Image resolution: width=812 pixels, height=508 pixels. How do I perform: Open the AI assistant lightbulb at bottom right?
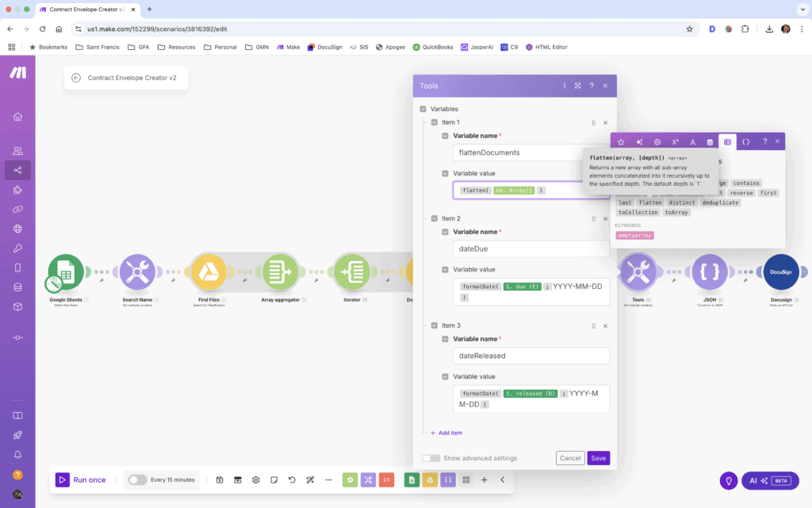729,480
